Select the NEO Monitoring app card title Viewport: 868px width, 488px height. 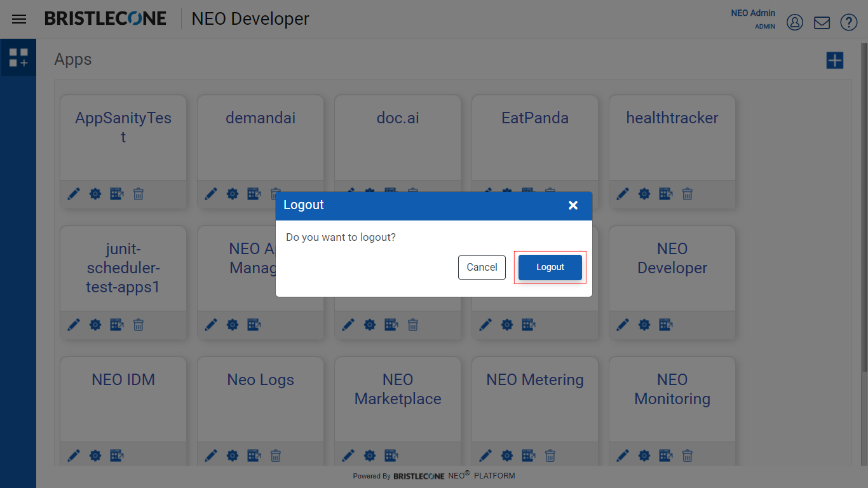672,389
